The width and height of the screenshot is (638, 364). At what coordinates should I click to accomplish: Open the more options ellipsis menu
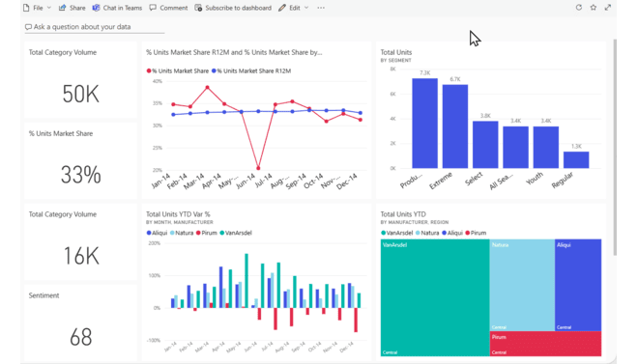[x=321, y=8]
